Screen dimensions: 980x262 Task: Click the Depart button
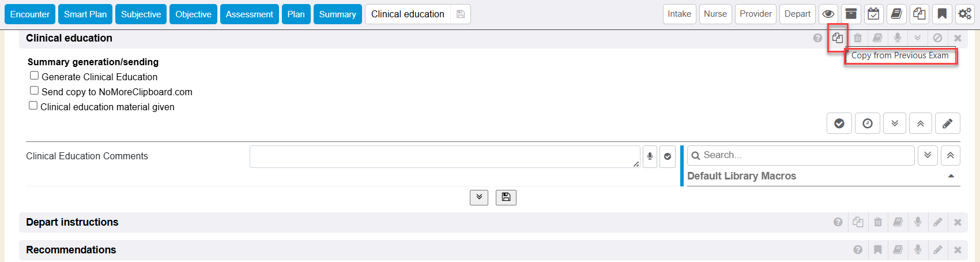[x=797, y=14]
